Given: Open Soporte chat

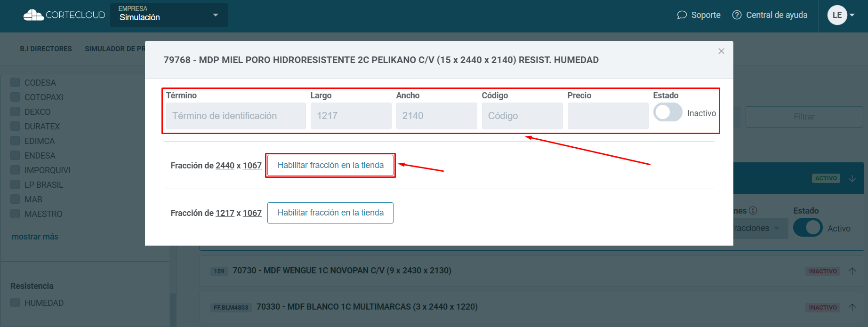Looking at the screenshot, I should click(699, 15).
